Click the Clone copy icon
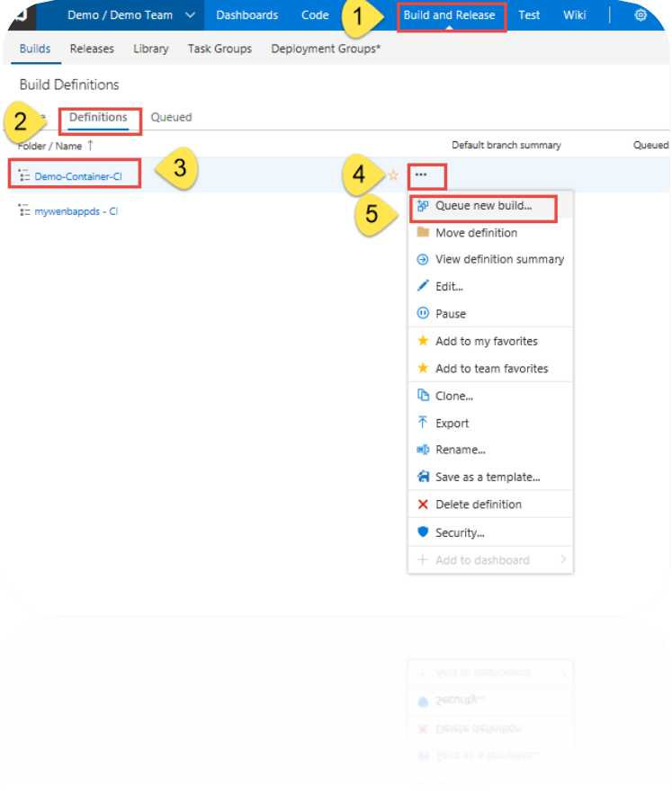 point(423,395)
